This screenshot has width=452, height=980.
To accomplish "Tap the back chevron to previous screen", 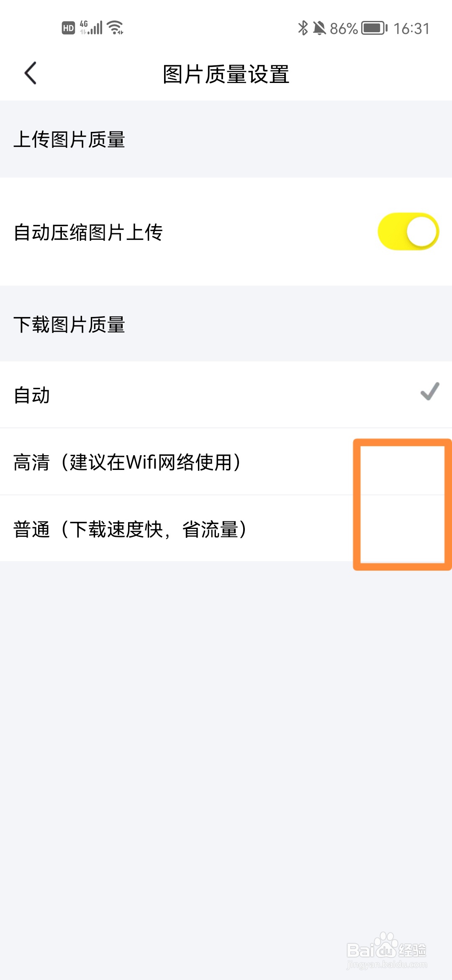I will coord(30,72).
